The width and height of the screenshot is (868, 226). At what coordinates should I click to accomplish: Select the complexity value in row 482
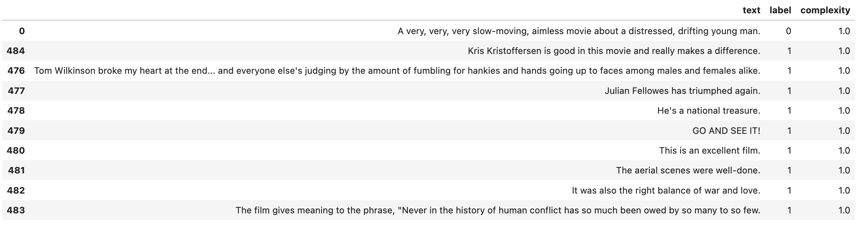(844, 190)
